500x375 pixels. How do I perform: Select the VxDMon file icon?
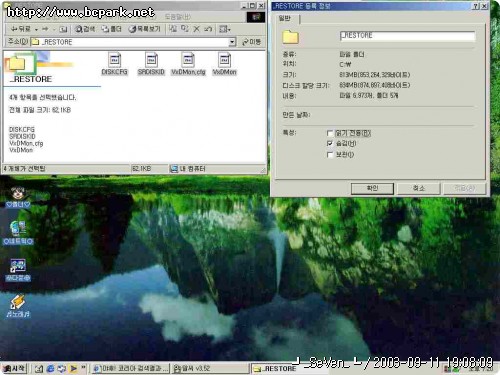click(x=224, y=64)
